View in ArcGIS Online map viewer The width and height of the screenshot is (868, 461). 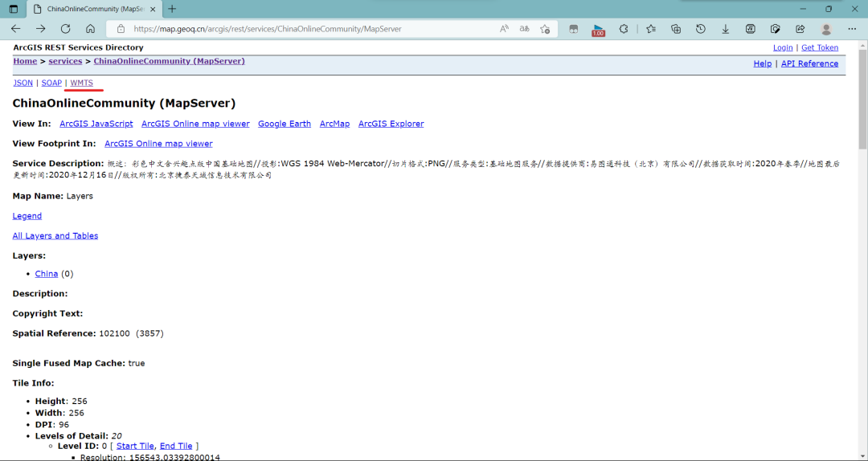[x=195, y=124]
